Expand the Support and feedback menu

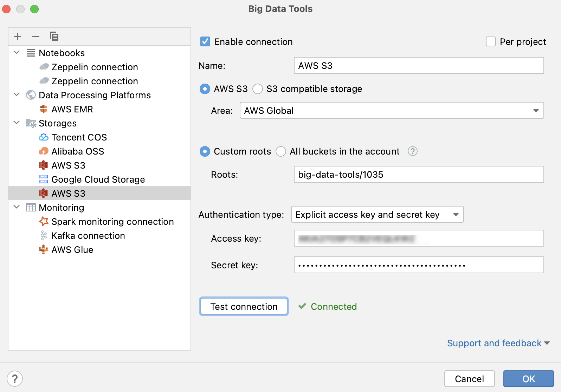(498, 343)
